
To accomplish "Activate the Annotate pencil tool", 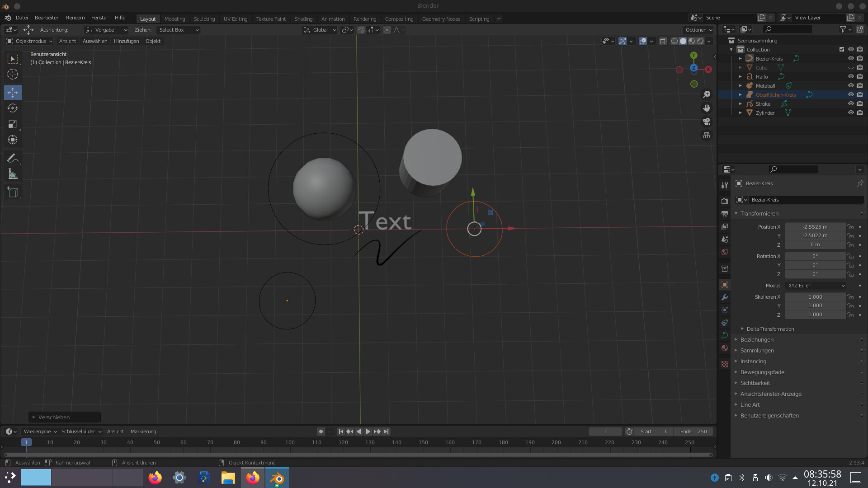I will click(x=13, y=158).
